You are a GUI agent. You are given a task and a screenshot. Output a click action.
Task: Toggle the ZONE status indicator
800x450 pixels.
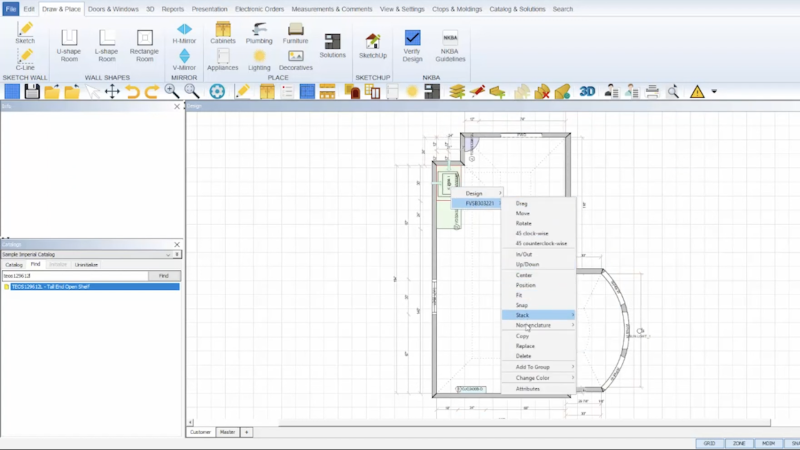pos(739,443)
